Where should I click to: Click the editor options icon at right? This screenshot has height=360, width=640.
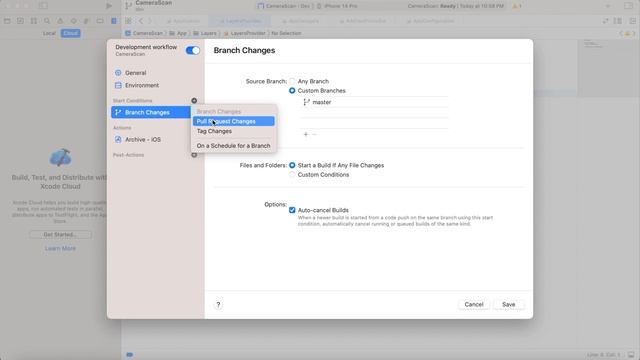click(618, 21)
